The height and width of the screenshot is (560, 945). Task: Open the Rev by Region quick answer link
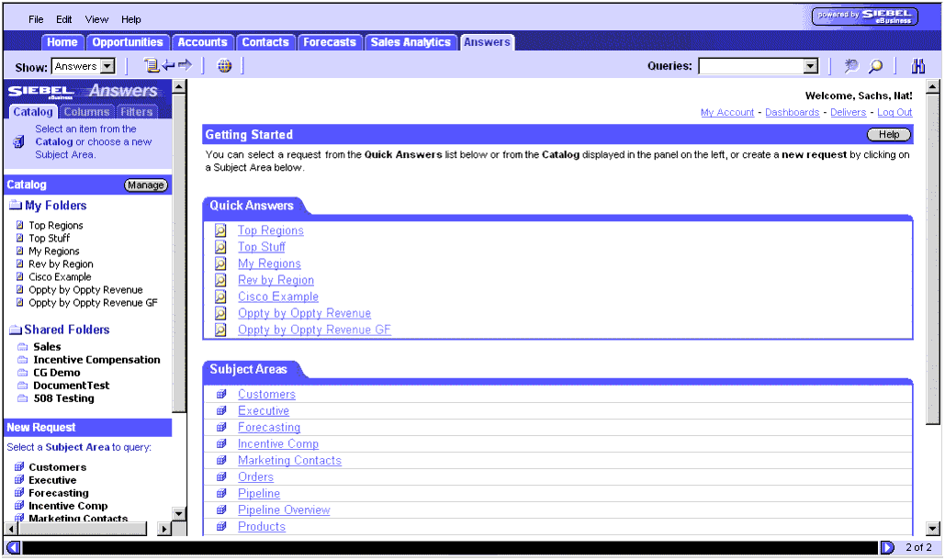tap(276, 280)
